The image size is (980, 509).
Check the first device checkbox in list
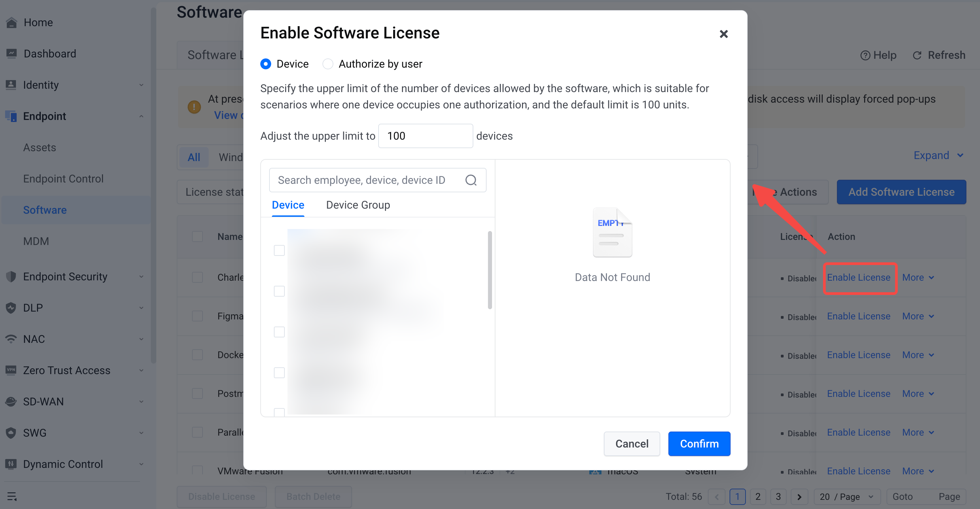click(279, 250)
